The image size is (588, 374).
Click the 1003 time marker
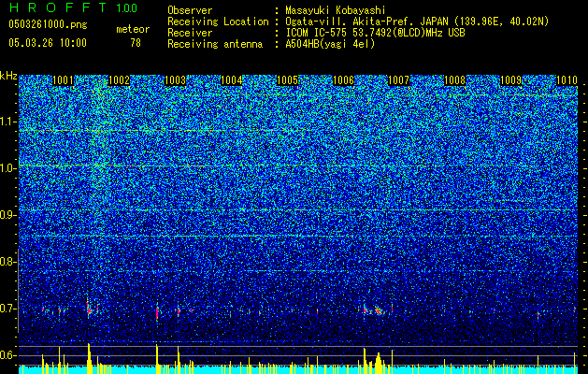tap(175, 80)
